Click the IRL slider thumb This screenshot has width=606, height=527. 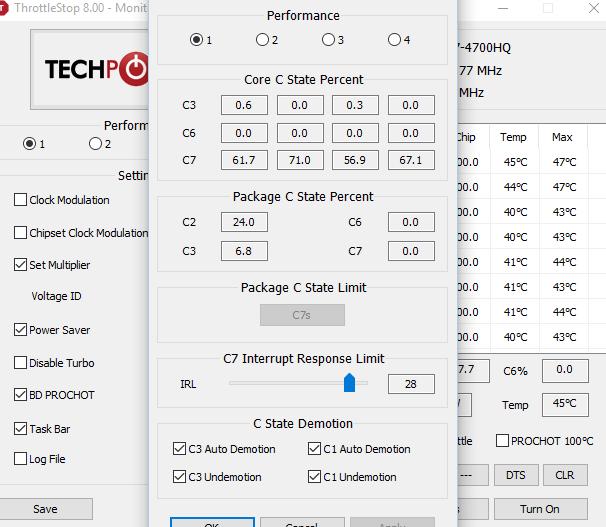[x=349, y=383]
